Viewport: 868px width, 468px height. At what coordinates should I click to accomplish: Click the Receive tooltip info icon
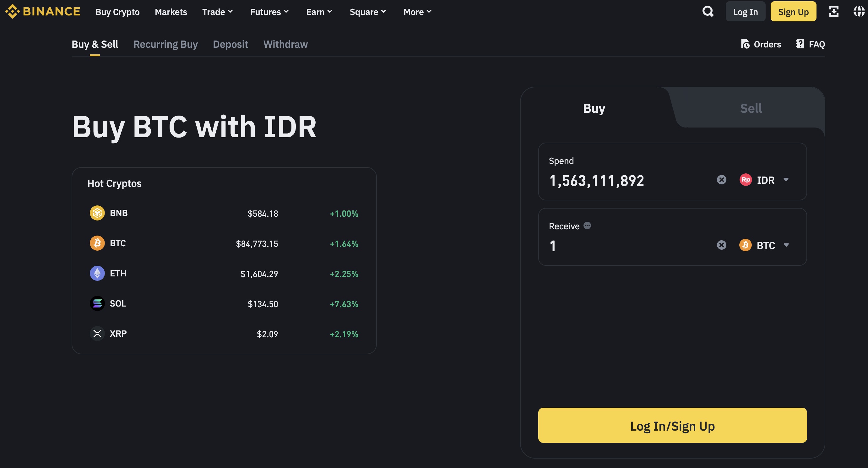coord(587,226)
